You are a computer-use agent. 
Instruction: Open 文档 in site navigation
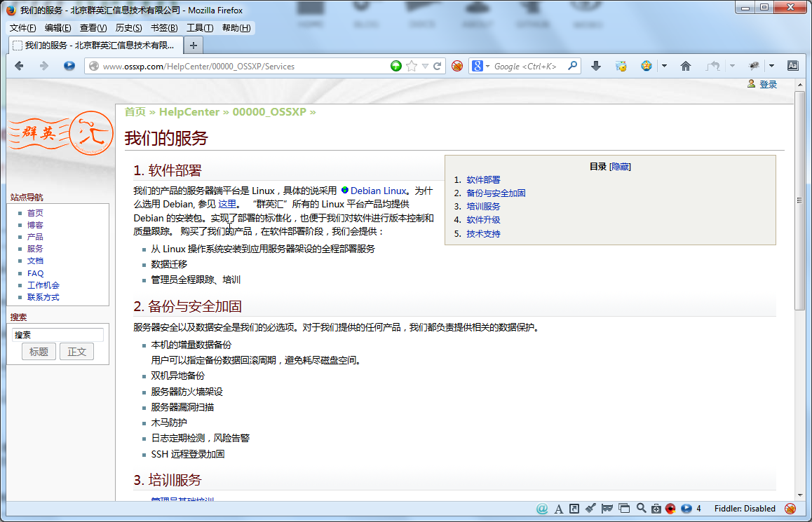(x=35, y=261)
